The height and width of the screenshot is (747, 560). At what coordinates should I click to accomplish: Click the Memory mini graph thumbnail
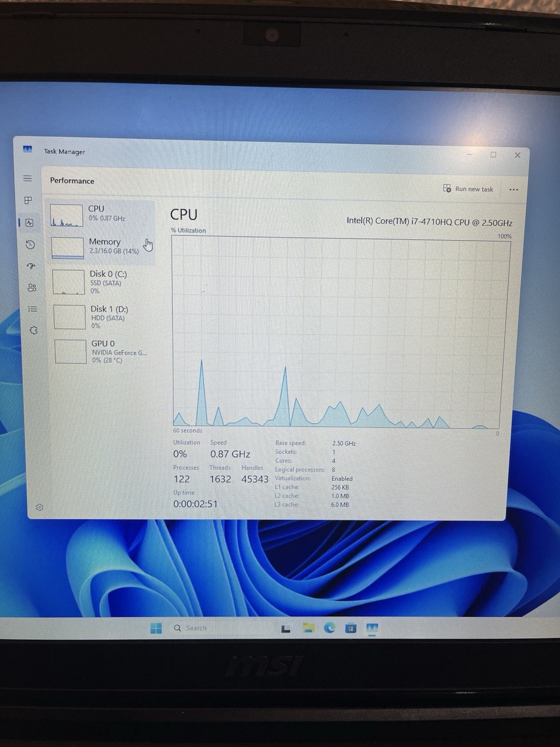pyautogui.click(x=68, y=248)
